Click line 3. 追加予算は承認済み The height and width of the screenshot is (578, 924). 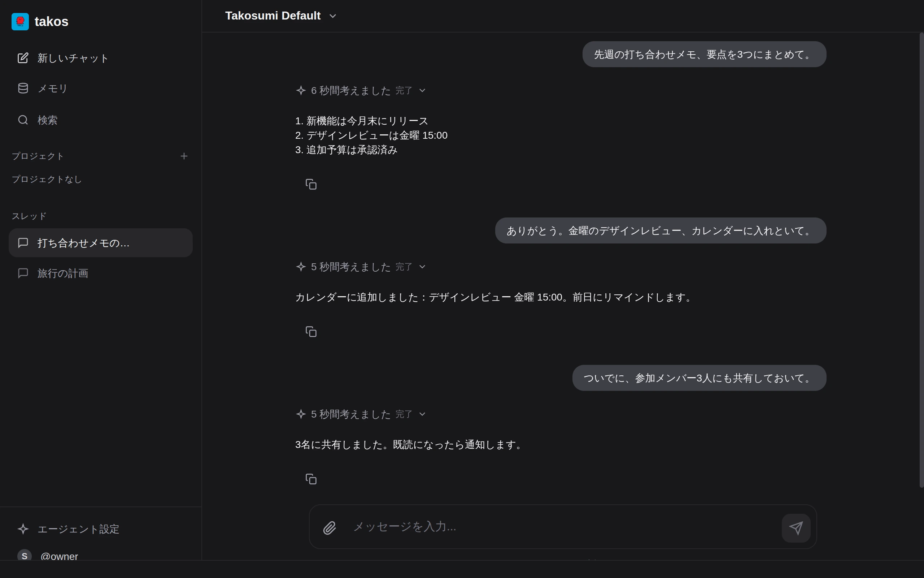(x=346, y=150)
